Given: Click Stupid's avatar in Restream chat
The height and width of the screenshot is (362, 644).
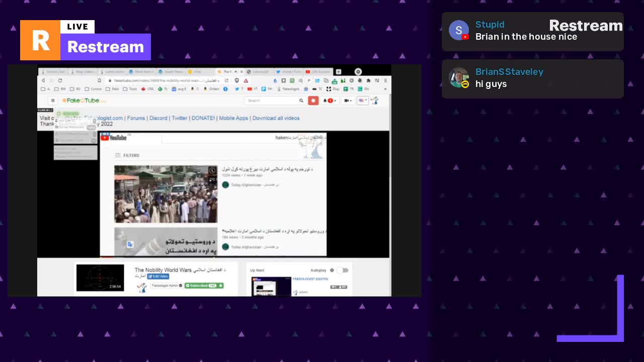Looking at the screenshot, I should tap(458, 30).
